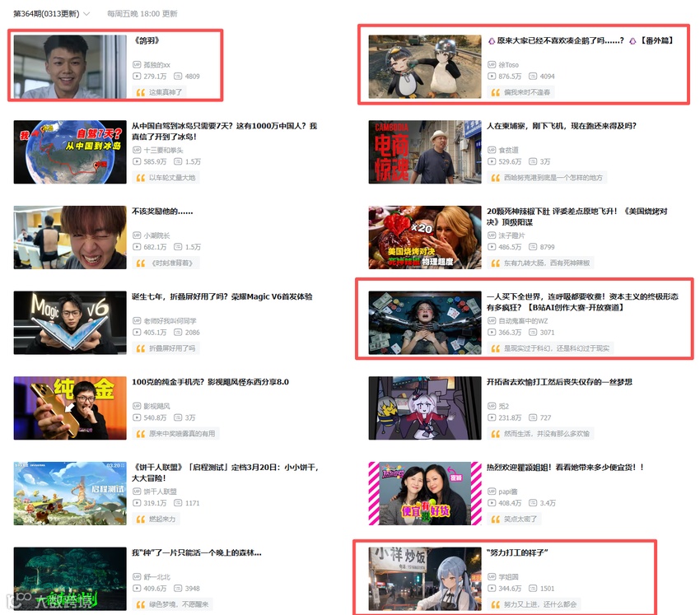
Task: Click the quote icon before 这集真神了
Action: point(141,92)
